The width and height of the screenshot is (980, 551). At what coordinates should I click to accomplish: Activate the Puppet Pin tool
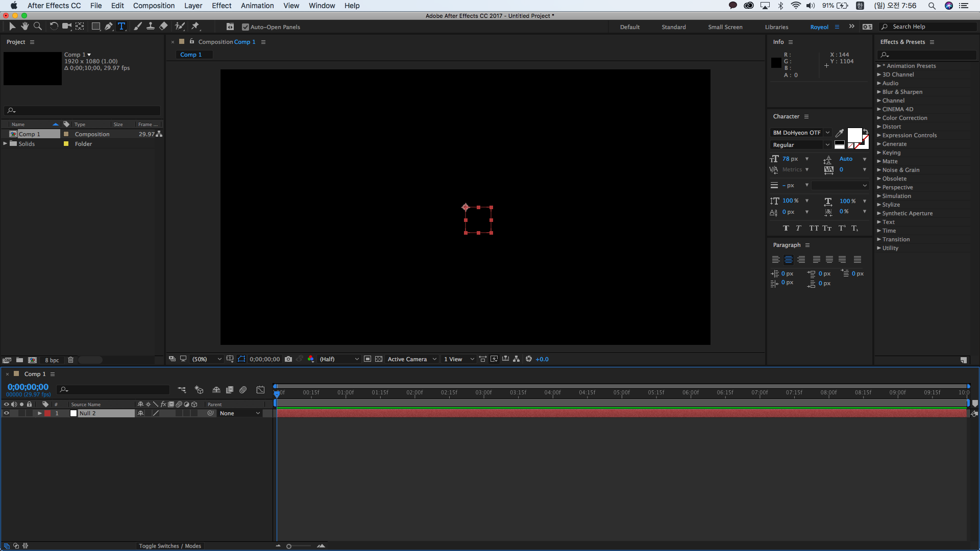click(195, 27)
